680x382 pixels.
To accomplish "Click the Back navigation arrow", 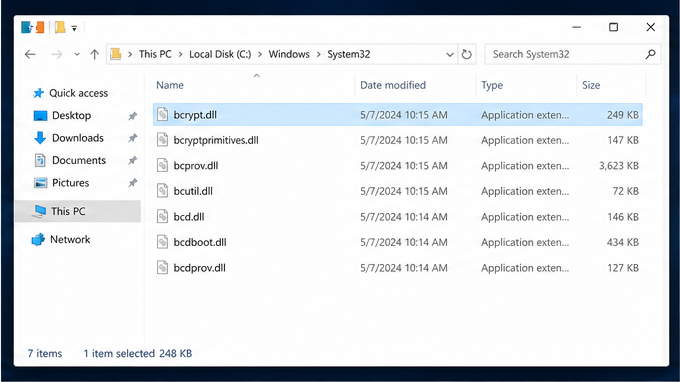I will click(x=30, y=54).
